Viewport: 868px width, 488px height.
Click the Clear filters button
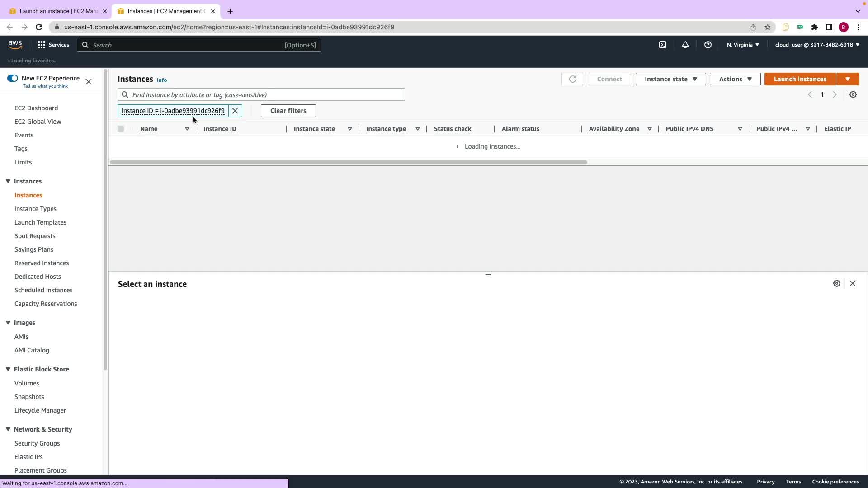point(288,111)
